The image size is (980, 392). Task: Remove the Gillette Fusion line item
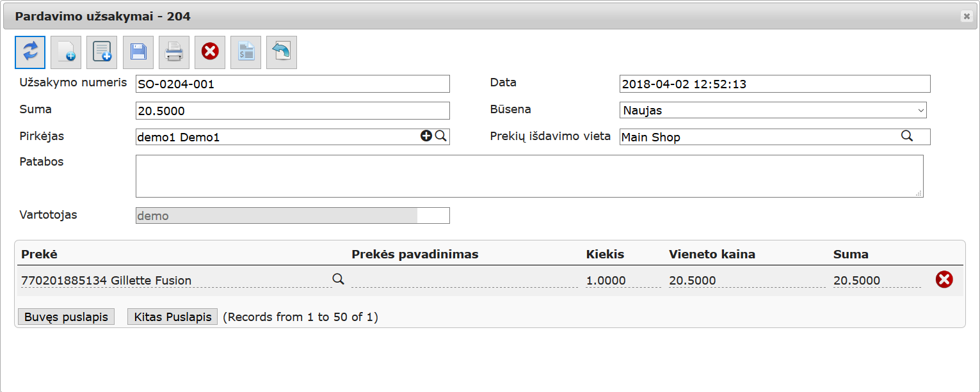click(944, 279)
